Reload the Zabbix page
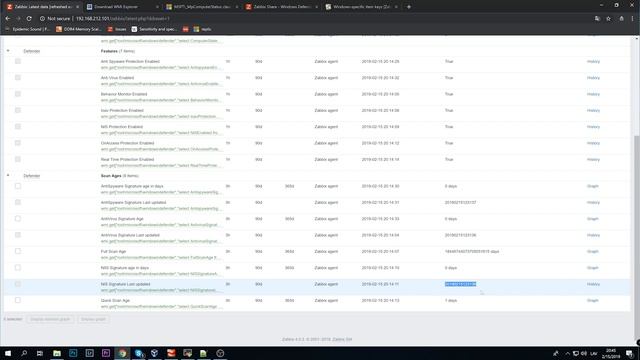This screenshot has height=360, width=640. [29, 18]
